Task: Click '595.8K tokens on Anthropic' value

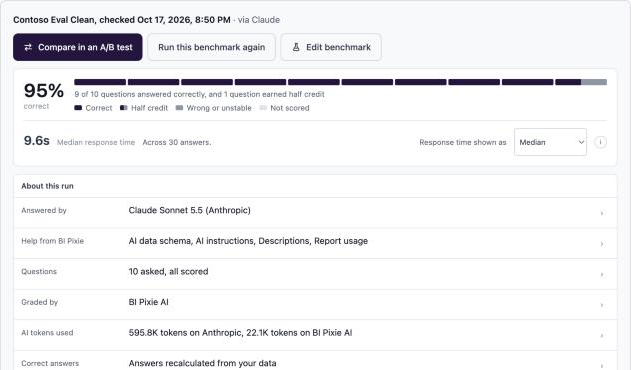Action: 186,333
